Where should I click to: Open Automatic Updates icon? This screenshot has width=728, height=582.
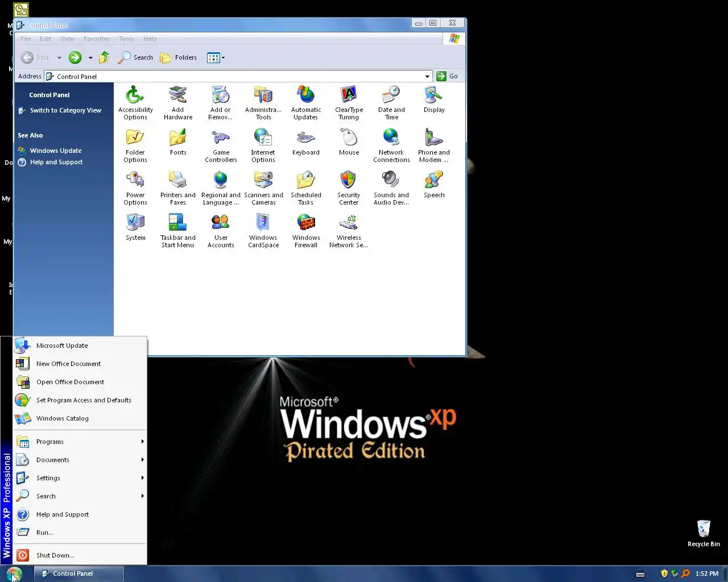(306, 103)
